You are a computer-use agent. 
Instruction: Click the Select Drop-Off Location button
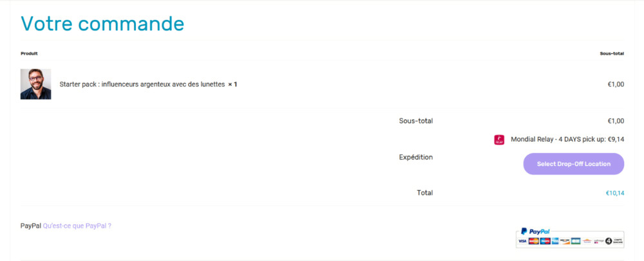tap(573, 164)
